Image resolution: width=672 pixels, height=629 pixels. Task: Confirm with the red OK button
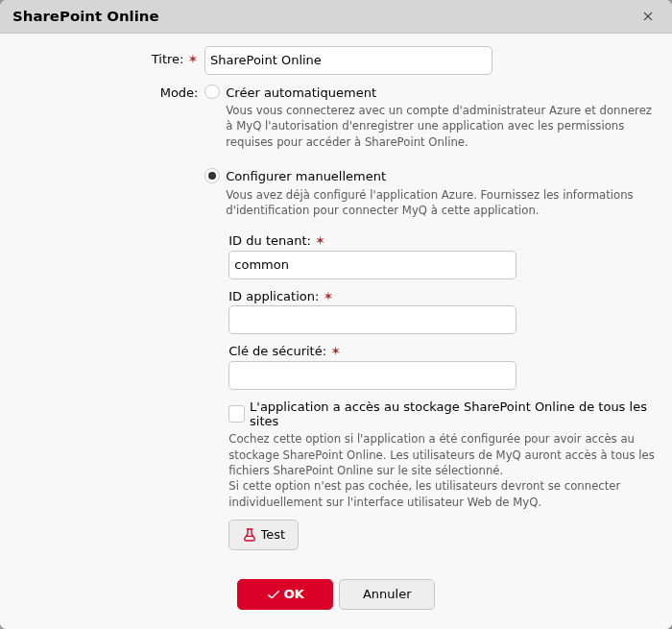tap(285, 594)
